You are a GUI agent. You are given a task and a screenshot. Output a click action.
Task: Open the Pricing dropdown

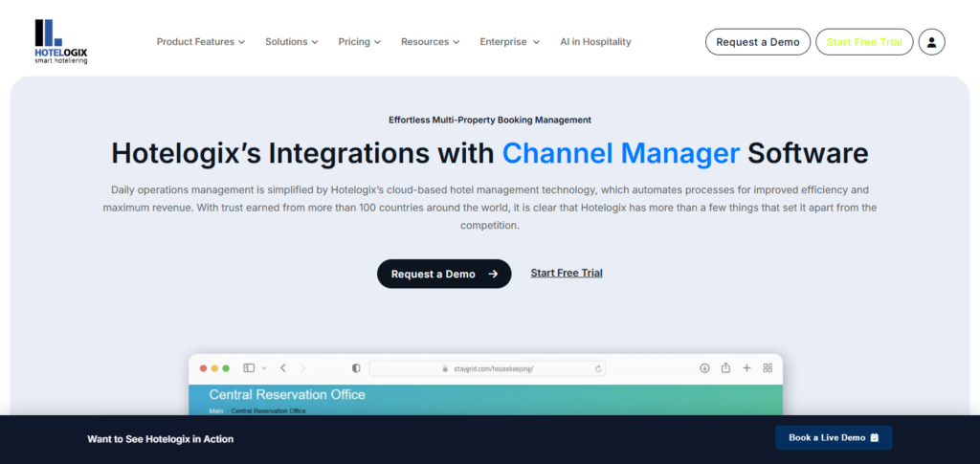(360, 42)
